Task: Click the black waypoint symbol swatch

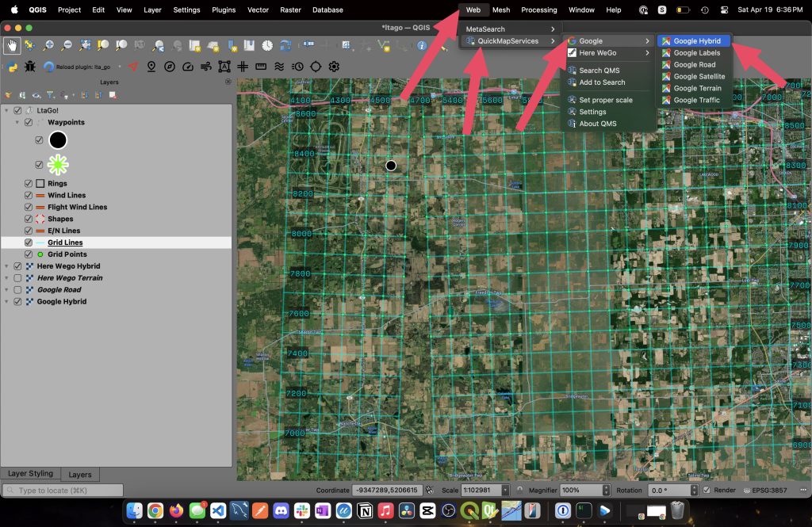Action: (58, 139)
